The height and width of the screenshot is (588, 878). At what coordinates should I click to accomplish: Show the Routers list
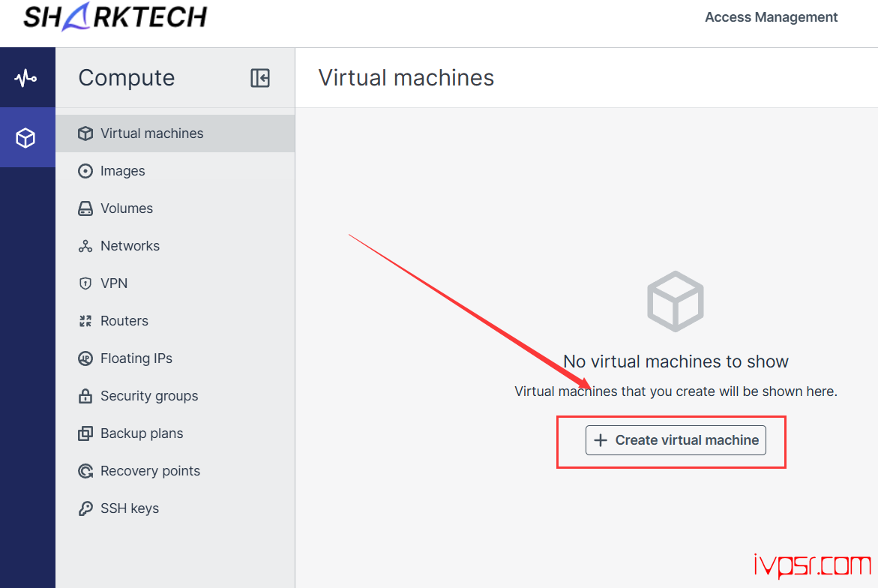[x=124, y=321]
